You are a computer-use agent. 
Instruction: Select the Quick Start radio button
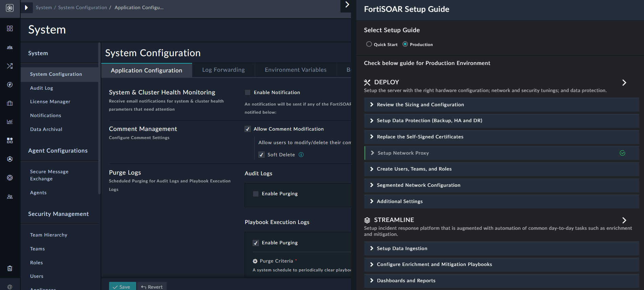(x=369, y=44)
